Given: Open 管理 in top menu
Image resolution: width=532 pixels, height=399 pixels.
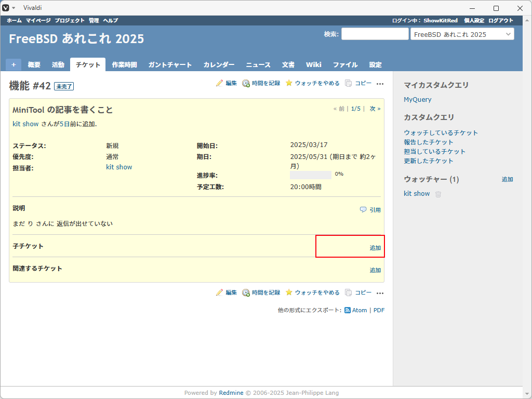Looking at the screenshot, I should pos(94,20).
